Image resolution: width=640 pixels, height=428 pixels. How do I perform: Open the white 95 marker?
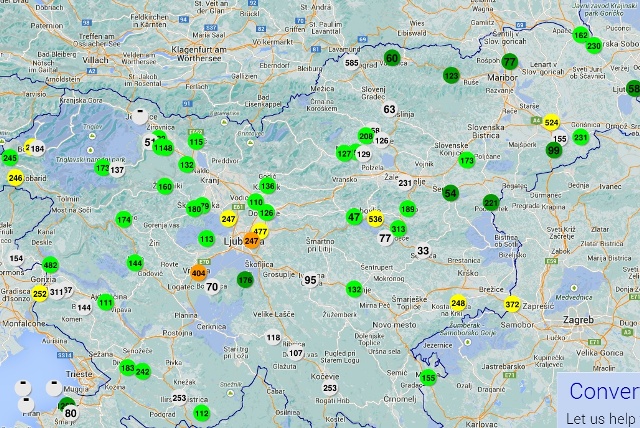click(x=310, y=280)
